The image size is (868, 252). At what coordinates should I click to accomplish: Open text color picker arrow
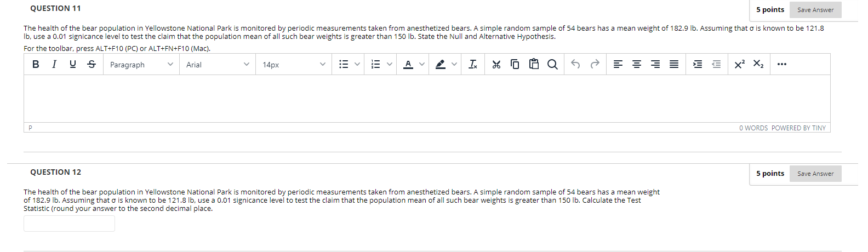pos(422,64)
